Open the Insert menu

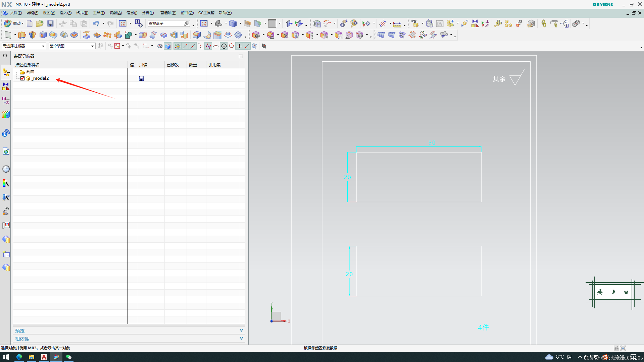65,13
